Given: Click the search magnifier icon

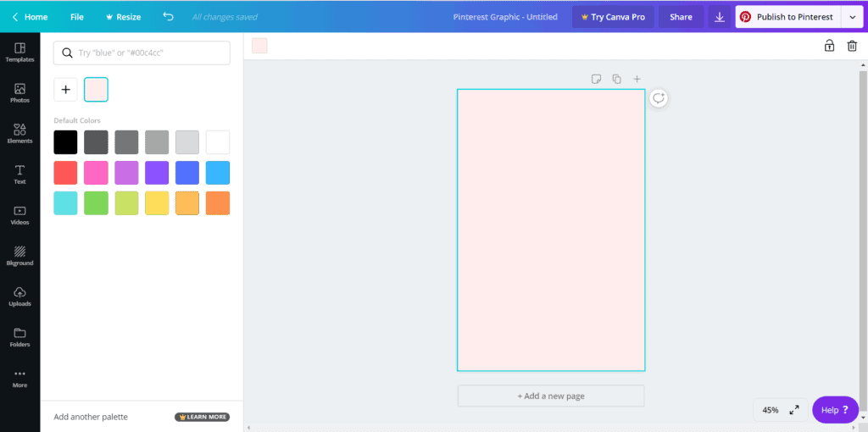Looking at the screenshot, I should [x=67, y=53].
